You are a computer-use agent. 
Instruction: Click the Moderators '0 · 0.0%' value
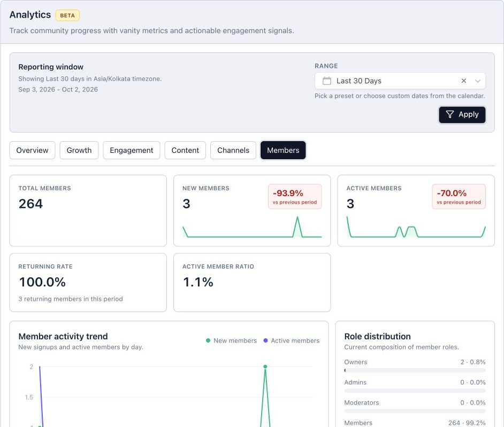click(473, 402)
